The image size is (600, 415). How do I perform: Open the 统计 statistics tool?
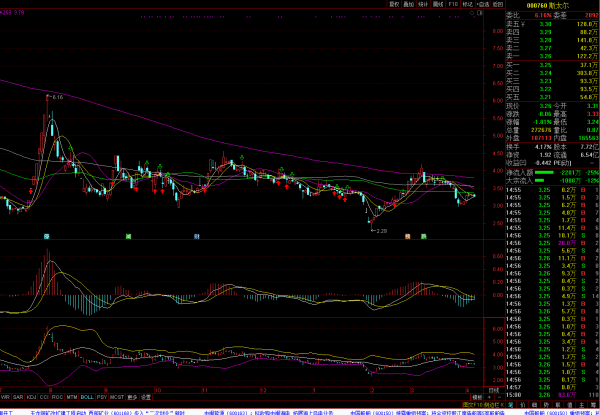click(x=423, y=4)
